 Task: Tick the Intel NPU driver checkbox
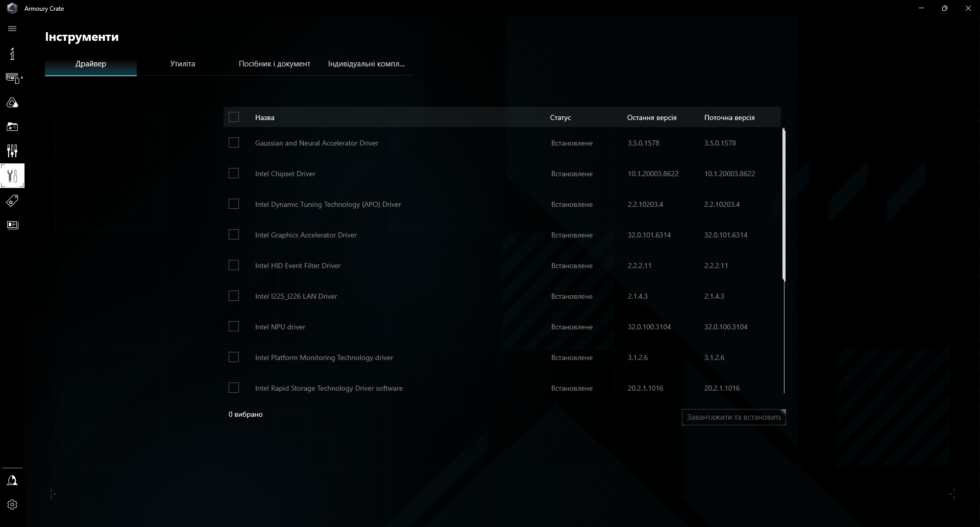click(x=234, y=327)
